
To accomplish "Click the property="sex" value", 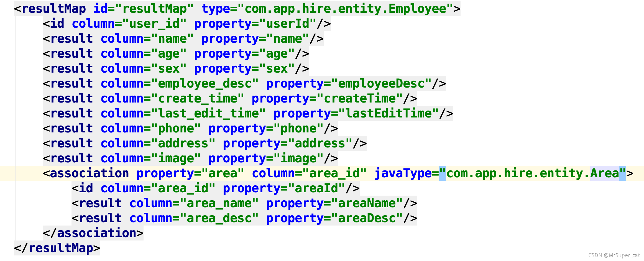I will tap(277, 69).
